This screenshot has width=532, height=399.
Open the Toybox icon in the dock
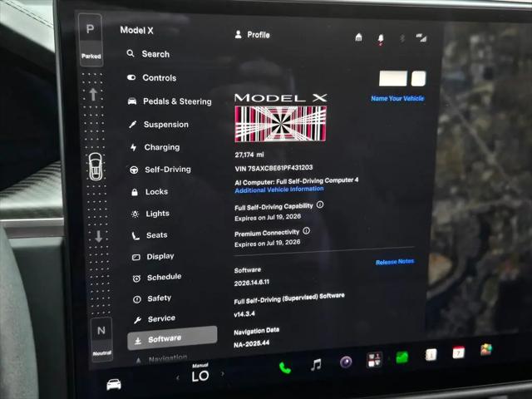[485, 349]
